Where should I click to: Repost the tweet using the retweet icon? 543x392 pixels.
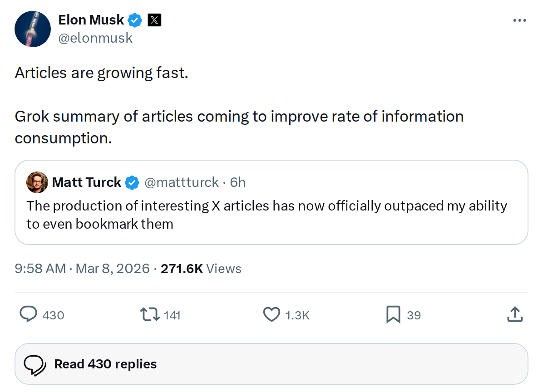coord(150,314)
